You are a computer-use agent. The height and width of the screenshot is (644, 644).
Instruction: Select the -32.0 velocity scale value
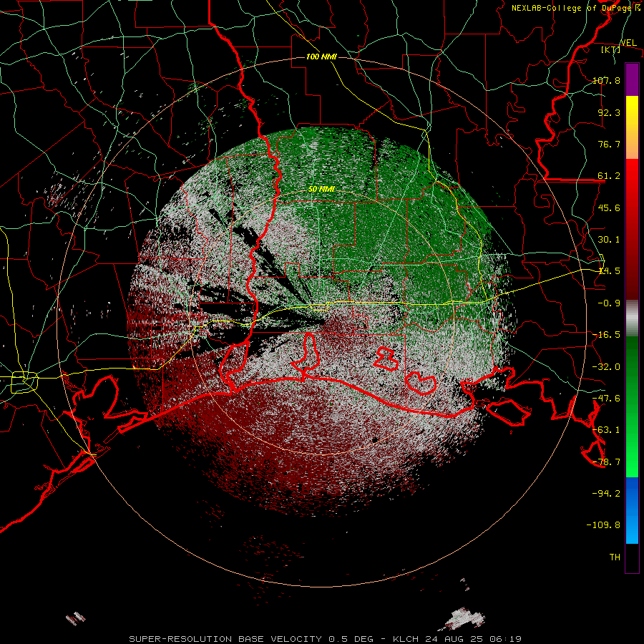pos(606,367)
